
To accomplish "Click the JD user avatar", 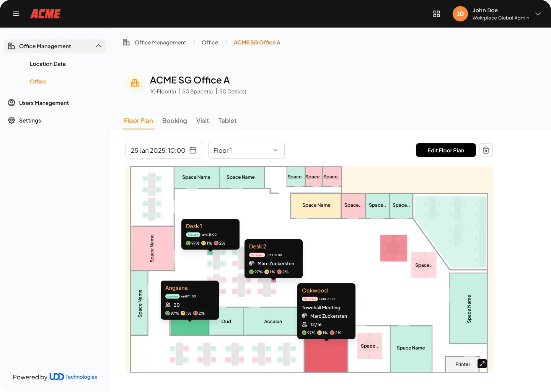I will [x=460, y=14].
